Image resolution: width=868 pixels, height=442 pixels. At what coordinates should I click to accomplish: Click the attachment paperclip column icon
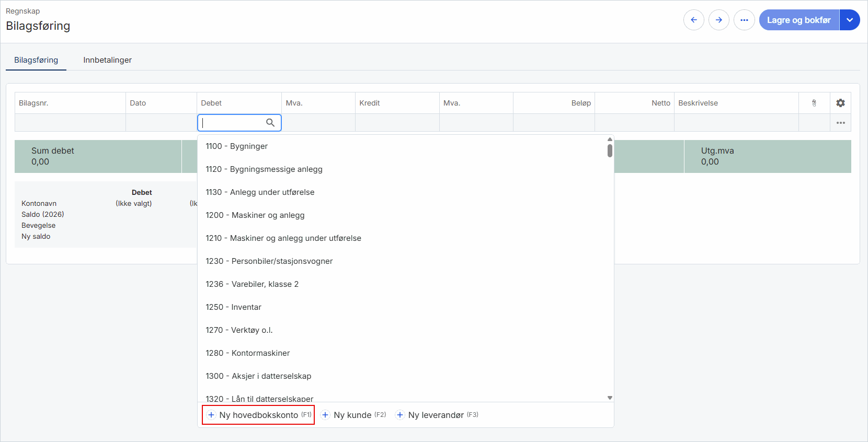click(x=814, y=103)
